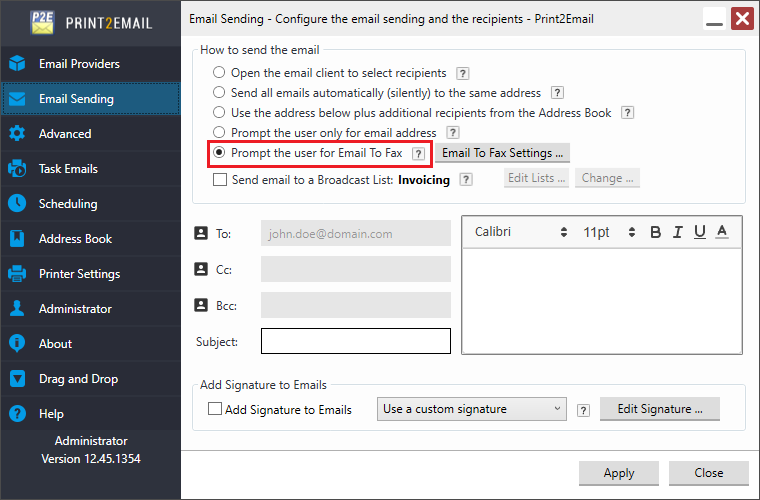Enable 'Send email to a Broadcast List' checkbox
Viewport: 760px width, 500px height.
pos(220,180)
